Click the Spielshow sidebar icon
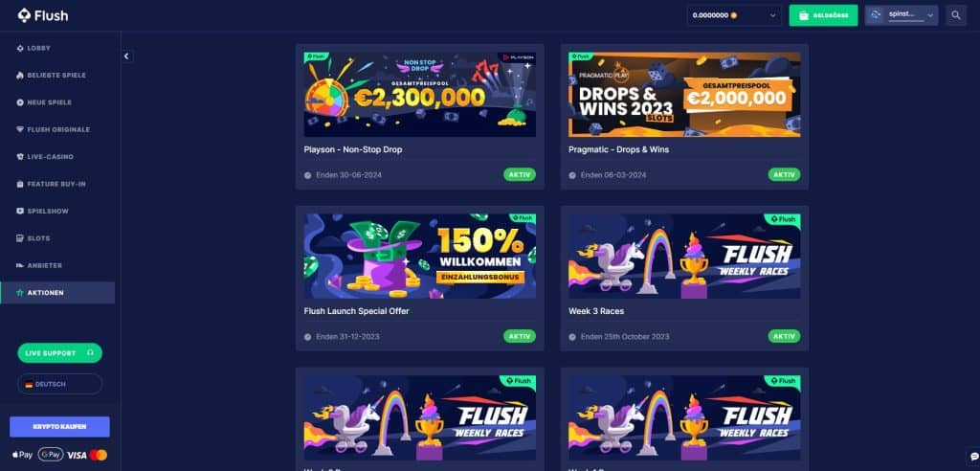The width and height of the screenshot is (980, 471). (x=20, y=212)
